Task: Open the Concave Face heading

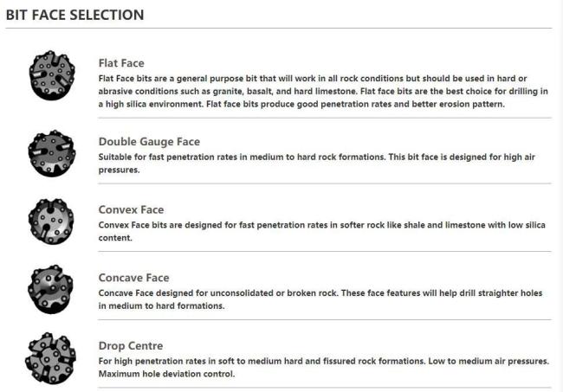Action: (x=133, y=278)
